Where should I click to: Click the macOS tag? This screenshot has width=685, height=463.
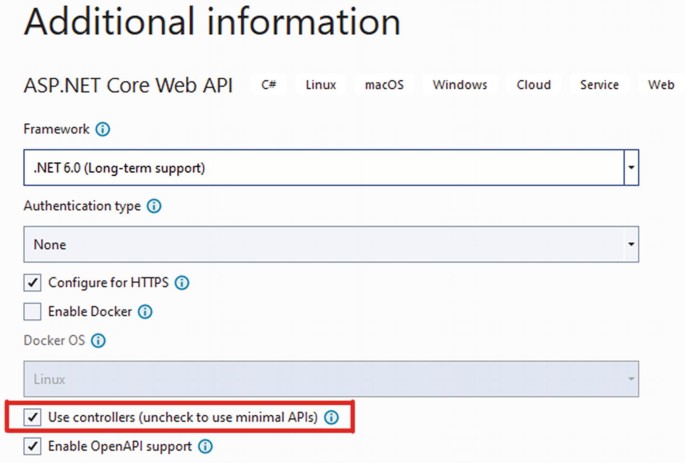pyautogui.click(x=384, y=85)
